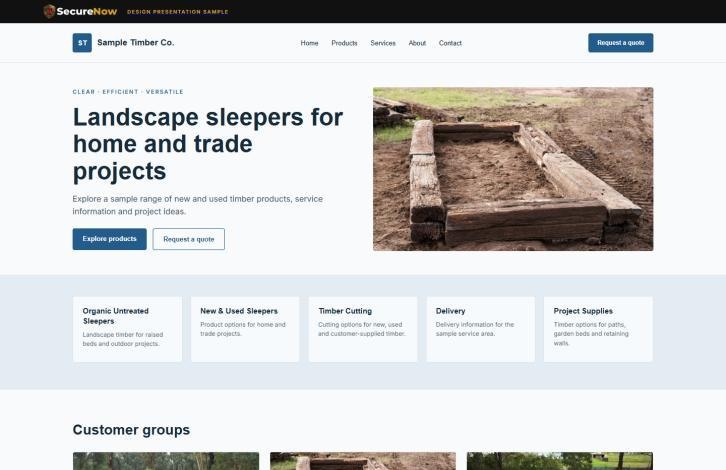Select About in the navigation bar

click(x=417, y=43)
